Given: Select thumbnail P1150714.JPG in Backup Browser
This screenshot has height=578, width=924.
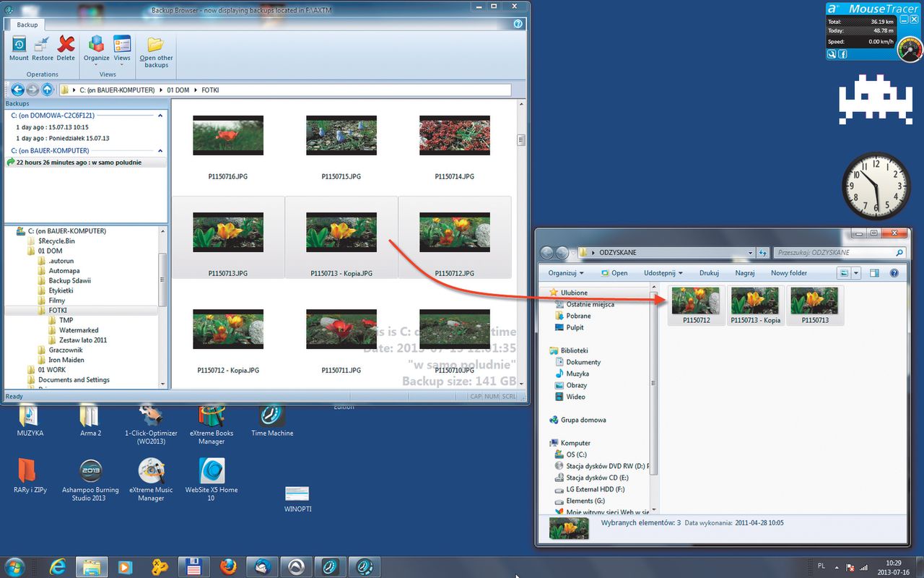Looking at the screenshot, I should [x=455, y=147].
